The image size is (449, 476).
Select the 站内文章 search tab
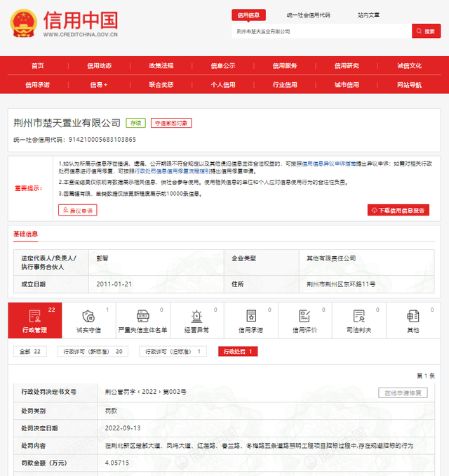click(368, 15)
